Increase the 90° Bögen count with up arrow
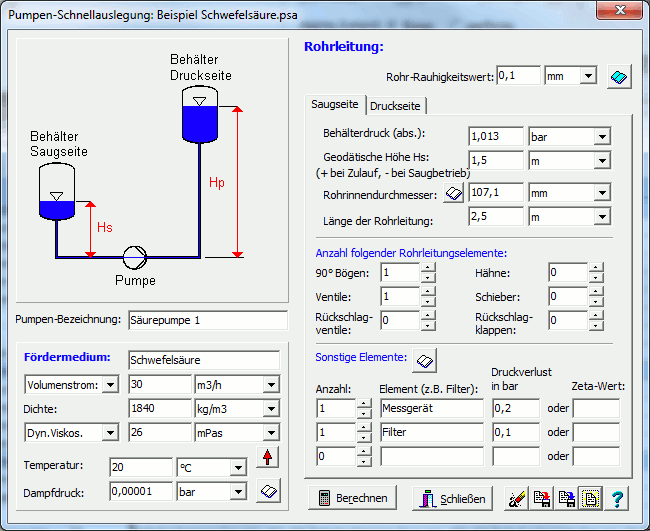 point(428,267)
